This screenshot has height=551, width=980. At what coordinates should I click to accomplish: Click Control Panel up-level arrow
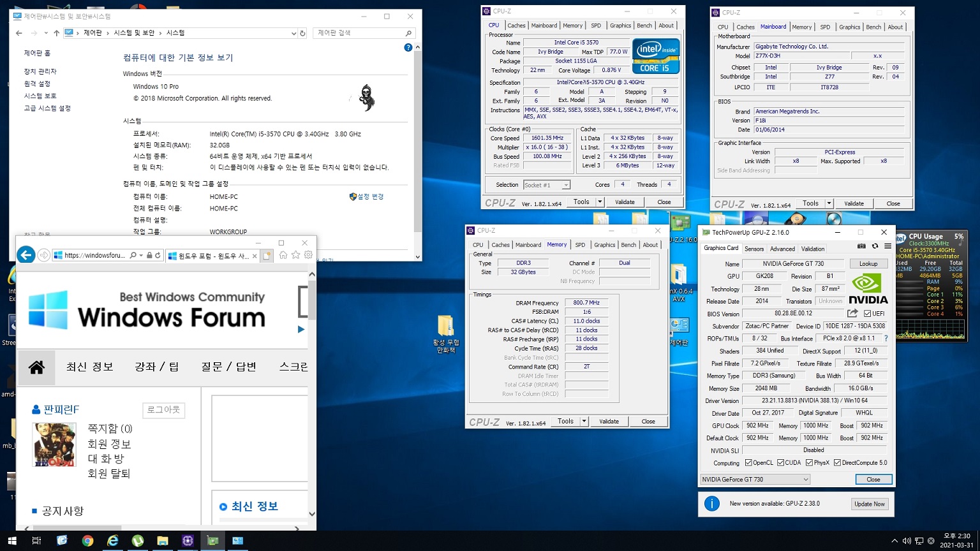pos(57,33)
